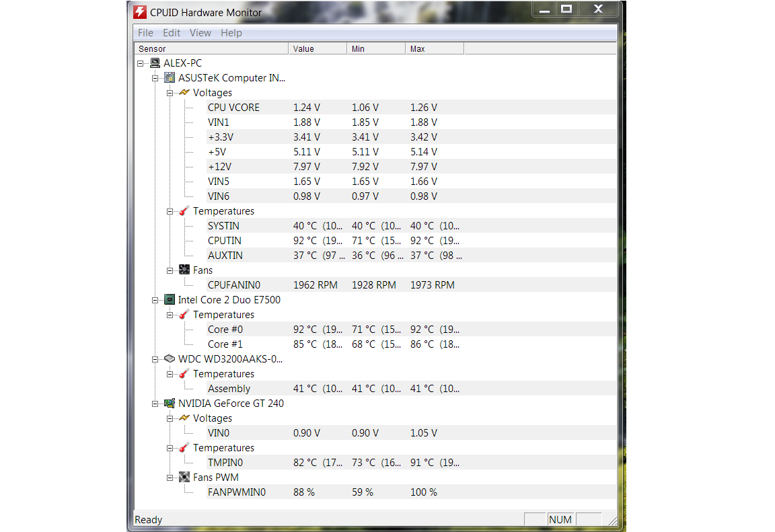Click the ALEX-PC computer icon
Screen dimensions: 775x532
pyautogui.click(x=155, y=63)
